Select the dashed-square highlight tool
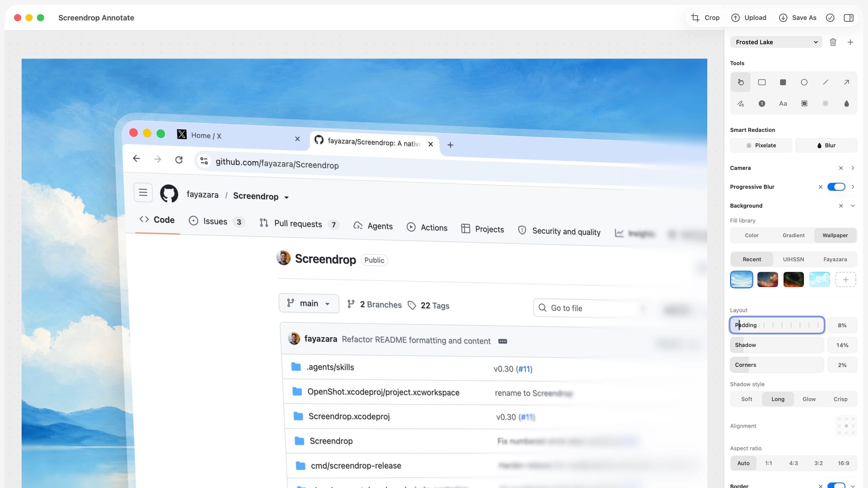The height and width of the screenshot is (488, 868). pyautogui.click(x=804, y=103)
